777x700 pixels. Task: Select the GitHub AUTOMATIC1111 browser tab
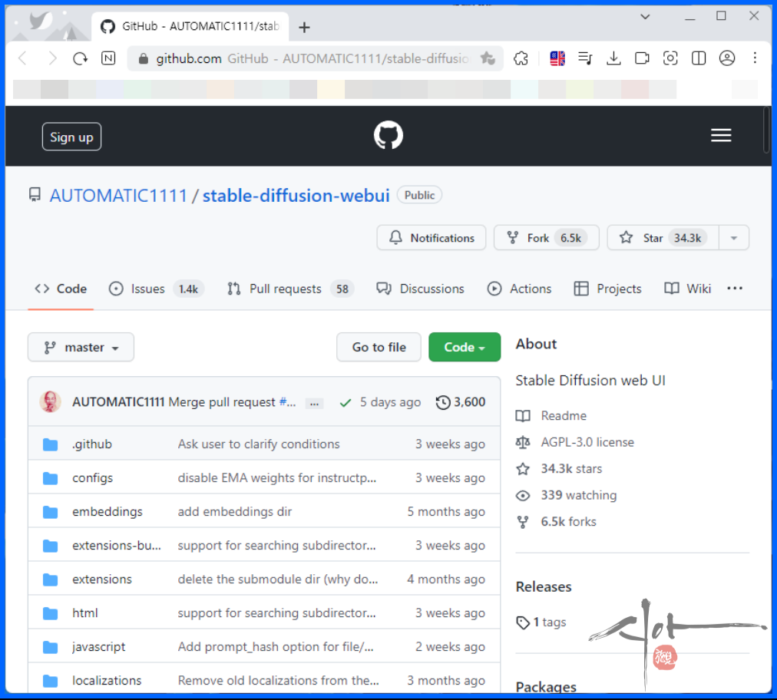click(x=190, y=27)
